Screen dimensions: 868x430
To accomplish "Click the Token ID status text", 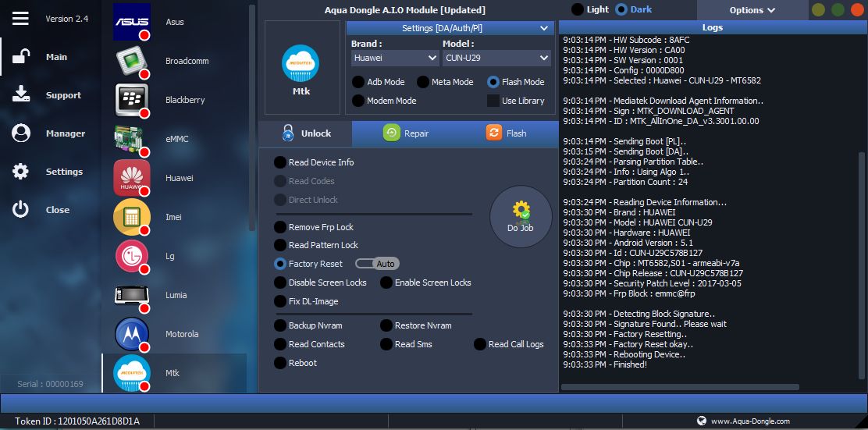I will tap(77, 421).
